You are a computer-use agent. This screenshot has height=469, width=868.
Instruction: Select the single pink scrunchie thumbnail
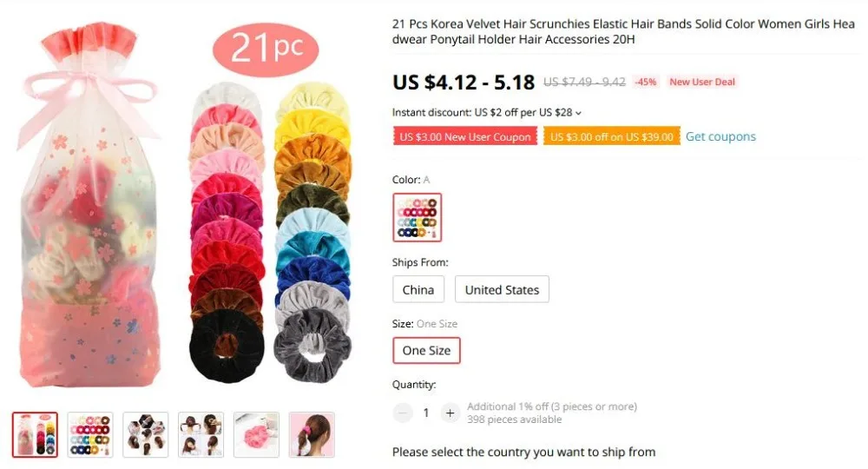tap(256, 434)
